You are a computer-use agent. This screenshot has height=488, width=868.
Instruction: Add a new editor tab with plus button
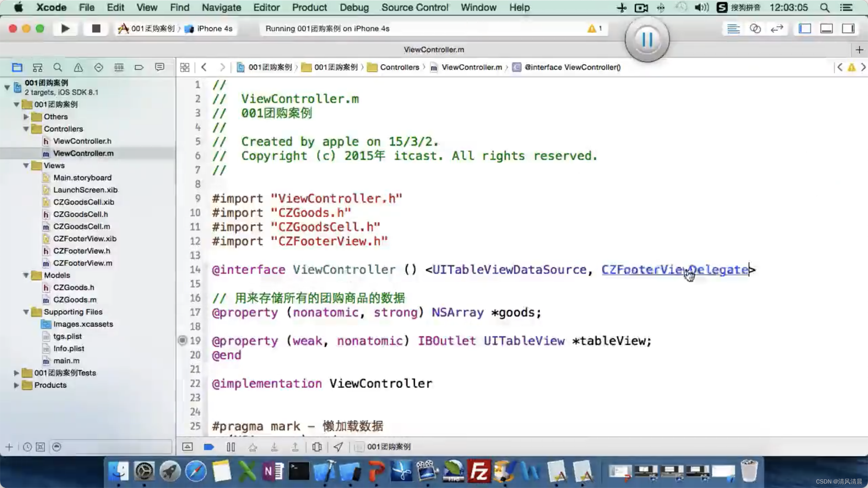tap(859, 50)
